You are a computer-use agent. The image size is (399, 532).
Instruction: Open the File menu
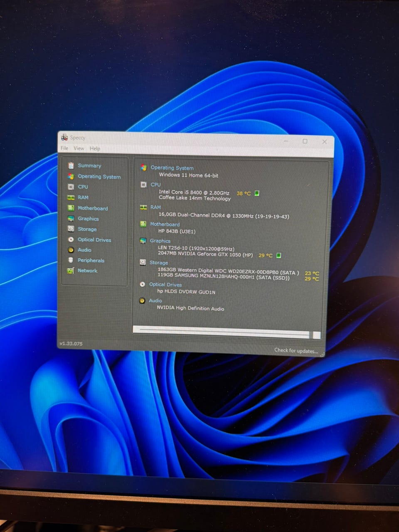pos(64,148)
